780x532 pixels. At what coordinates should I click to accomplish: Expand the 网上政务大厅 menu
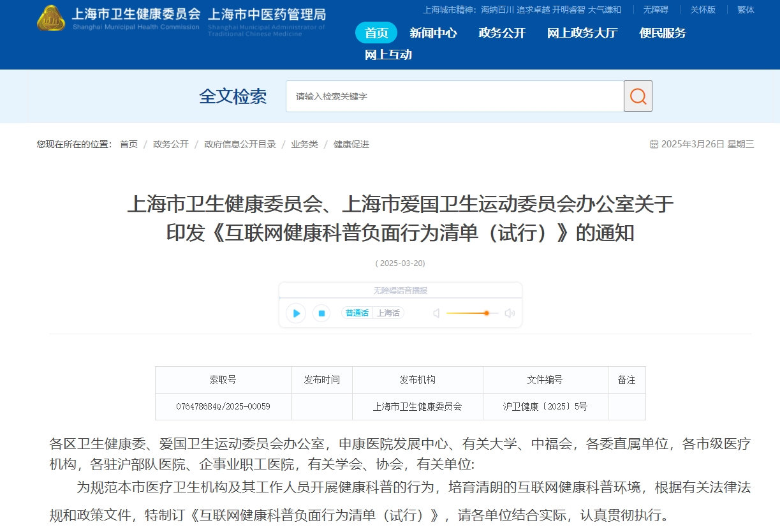582,33
